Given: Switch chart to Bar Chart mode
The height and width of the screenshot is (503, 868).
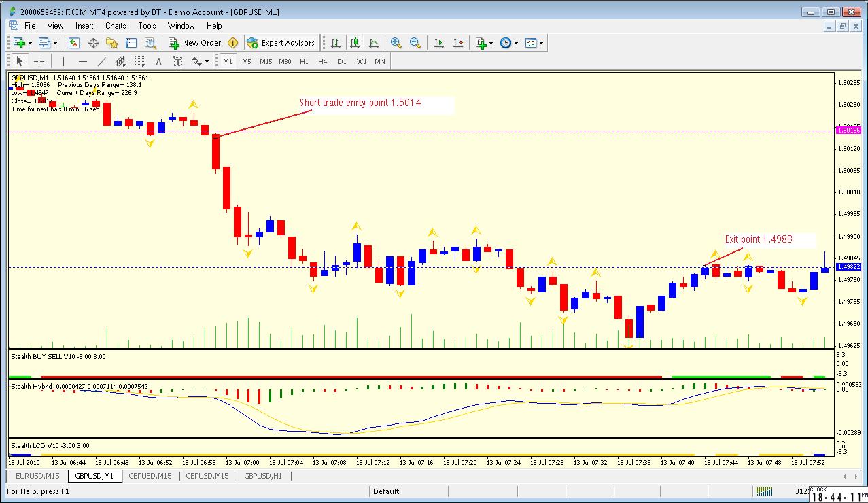Looking at the screenshot, I should [335, 43].
